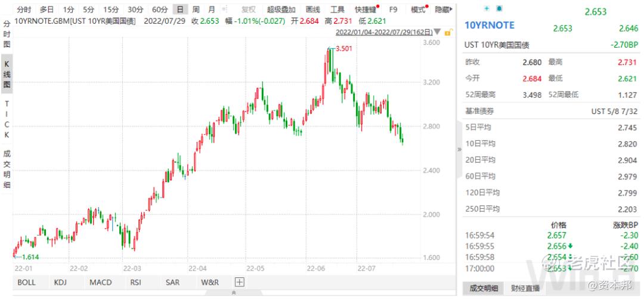Select the 15分 period
The width and height of the screenshot is (644, 300).
(111, 10)
